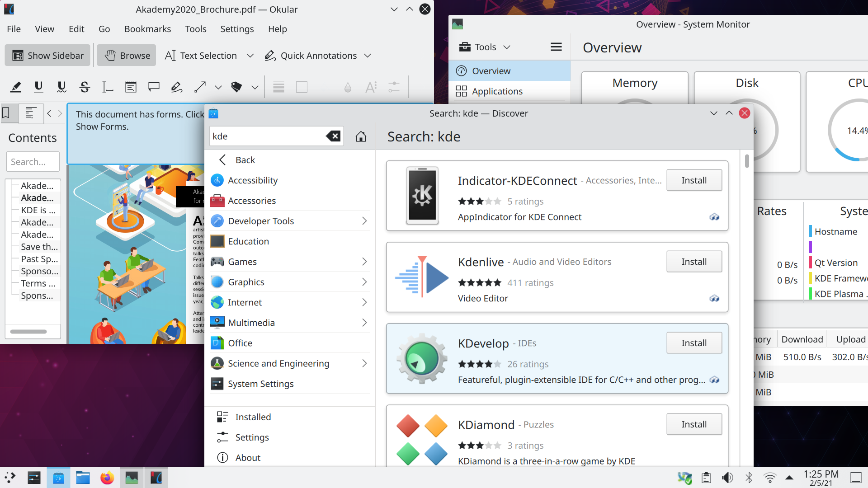Open the contents sidebar tab in Okular
This screenshot has height=488, width=868.
point(31,113)
